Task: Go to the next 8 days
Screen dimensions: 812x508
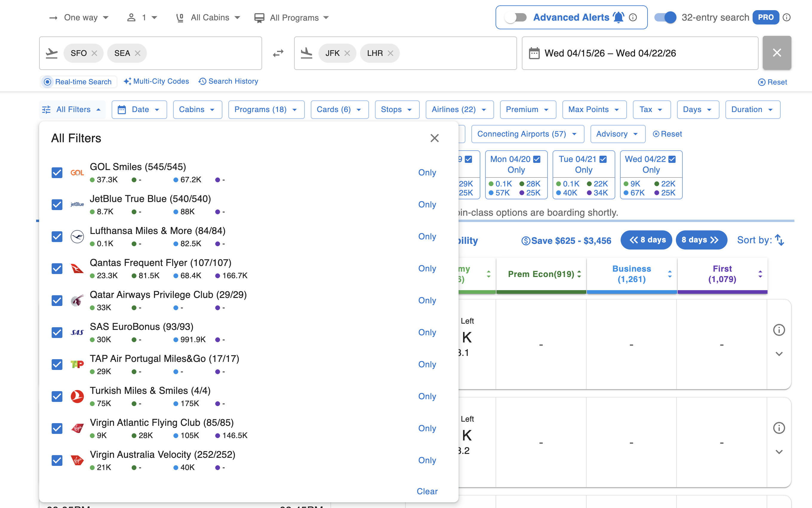Action: pos(701,240)
